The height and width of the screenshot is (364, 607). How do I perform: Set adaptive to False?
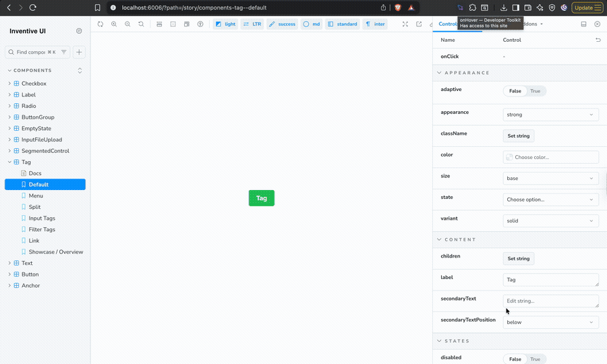[x=515, y=91]
